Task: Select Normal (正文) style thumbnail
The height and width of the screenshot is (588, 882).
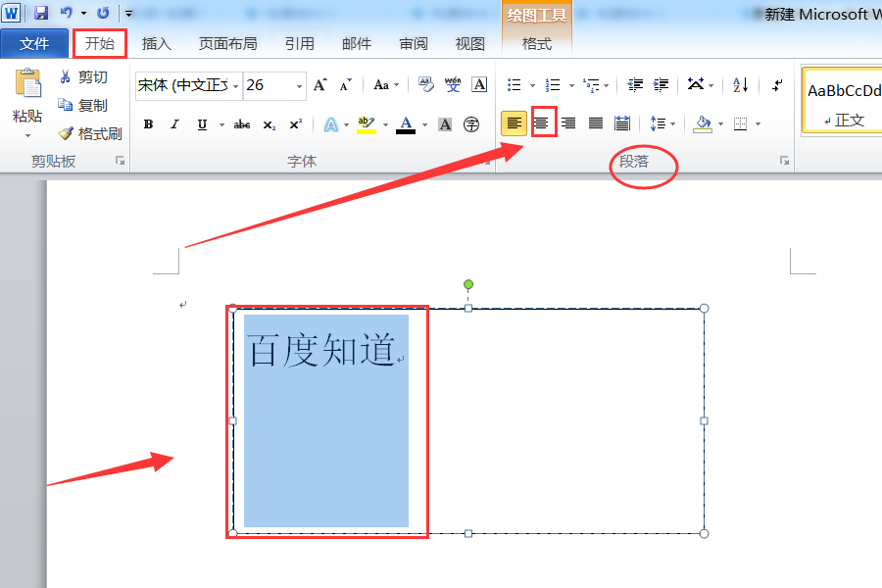Action: pos(842,101)
